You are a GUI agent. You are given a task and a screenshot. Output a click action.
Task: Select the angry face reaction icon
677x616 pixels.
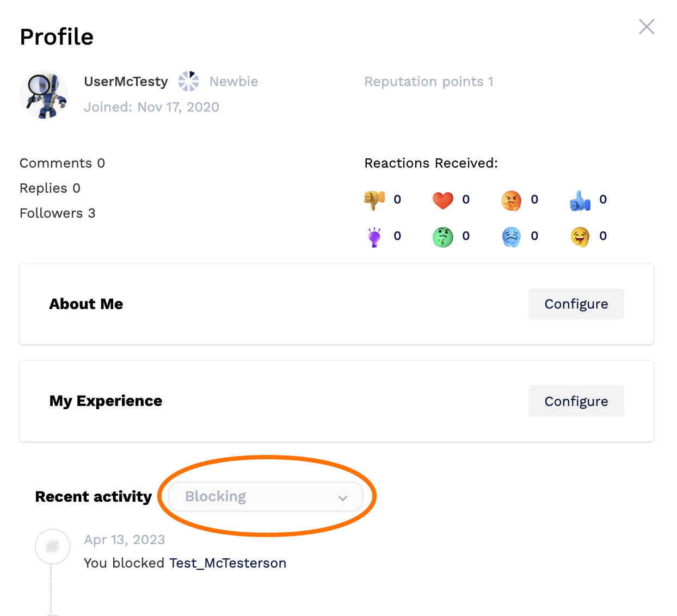pyautogui.click(x=512, y=200)
